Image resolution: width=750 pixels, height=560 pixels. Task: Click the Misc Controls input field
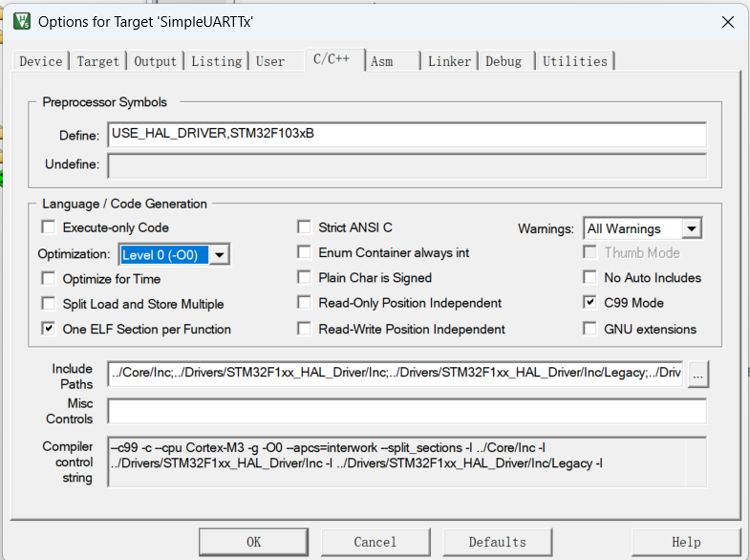click(407, 411)
